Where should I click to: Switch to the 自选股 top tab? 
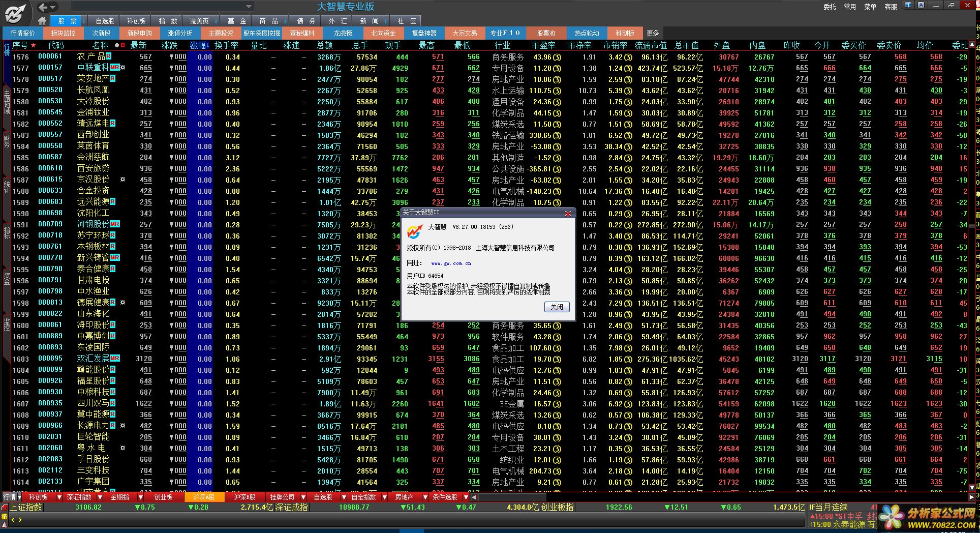(105, 21)
